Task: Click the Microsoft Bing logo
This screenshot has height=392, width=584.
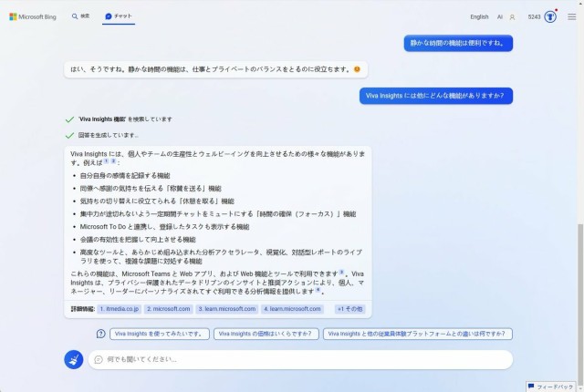Action: tap(35, 16)
